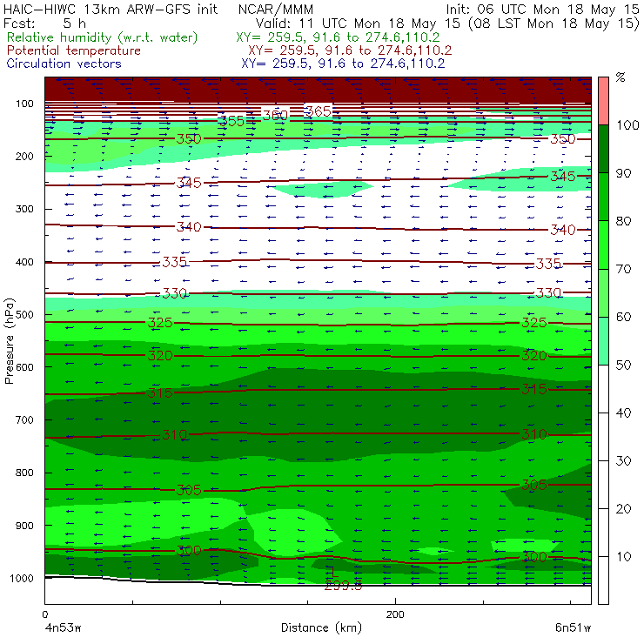The width and height of the screenshot is (644, 644).
Task: Click the 'Pressure (hPa)' axis label
Action: coord(9,341)
